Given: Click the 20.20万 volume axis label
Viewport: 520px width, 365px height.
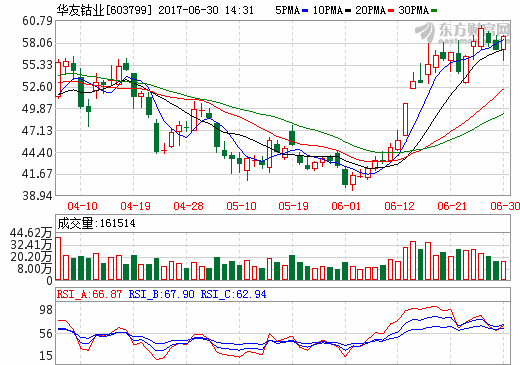Looking at the screenshot, I should pyautogui.click(x=31, y=257).
